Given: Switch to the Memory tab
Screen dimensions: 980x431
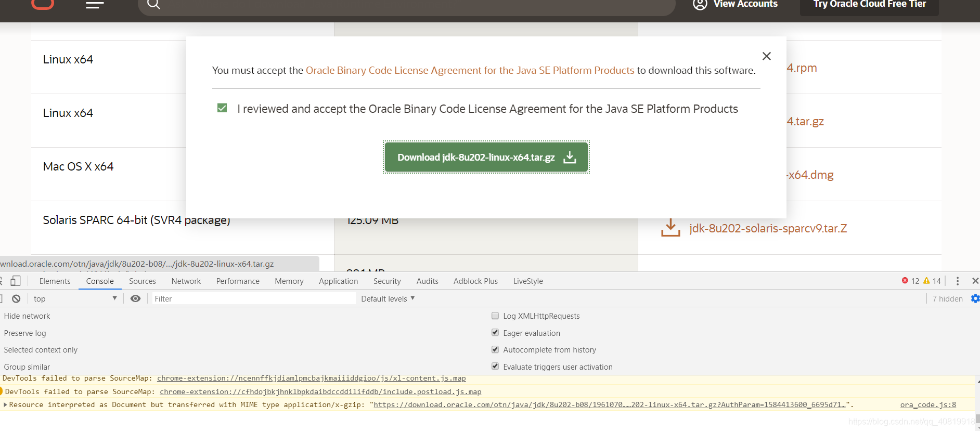Looking at the screenshot, I should coord(289,281).
